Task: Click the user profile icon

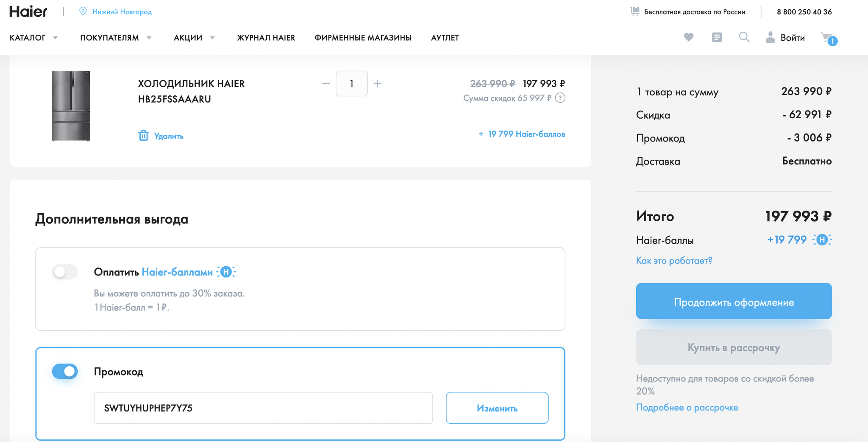Action: click(770, 37)
